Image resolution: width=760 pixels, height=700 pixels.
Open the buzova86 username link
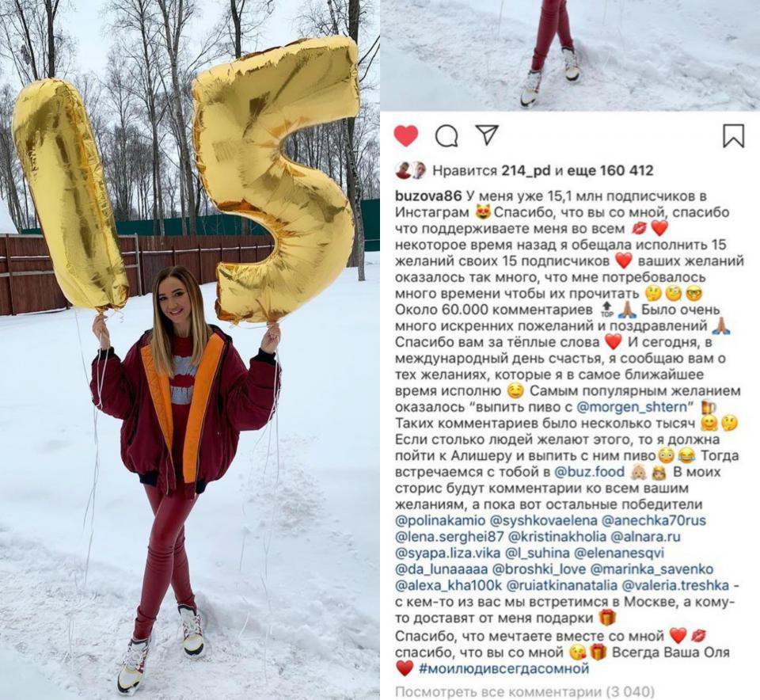(x=428, y=196)
